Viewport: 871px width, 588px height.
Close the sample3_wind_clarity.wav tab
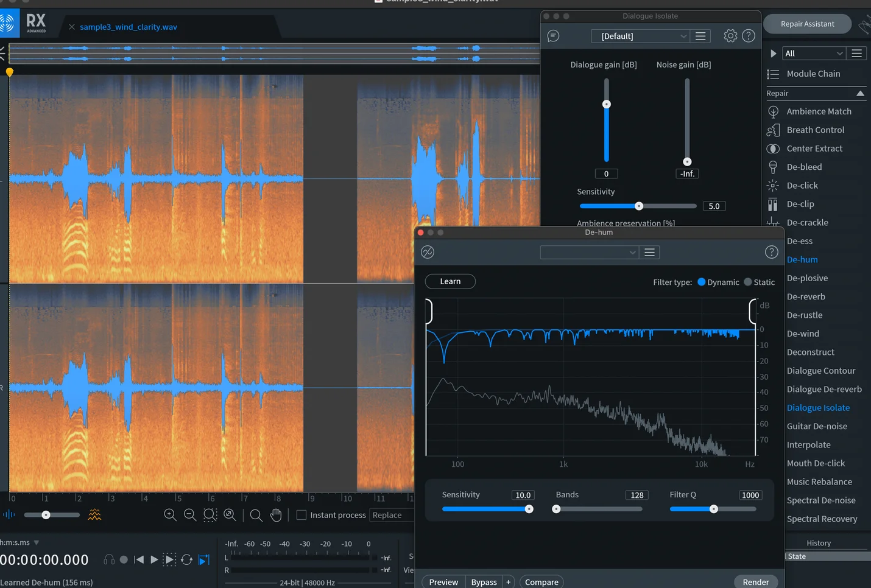click(72, 27)
